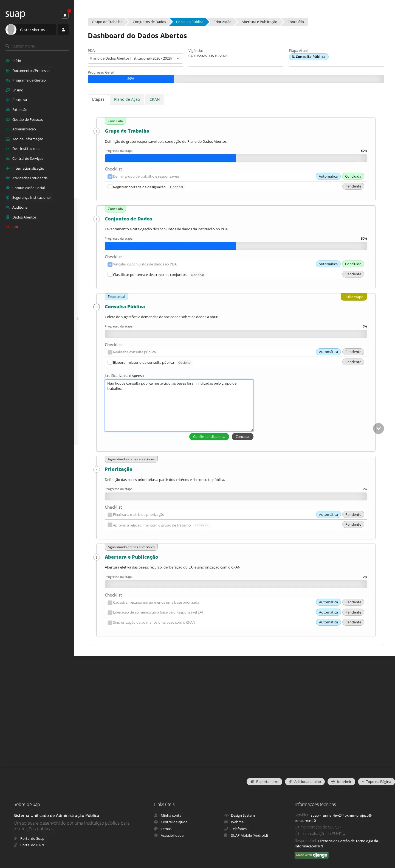Click the user profile icon button

click(63, 30)
